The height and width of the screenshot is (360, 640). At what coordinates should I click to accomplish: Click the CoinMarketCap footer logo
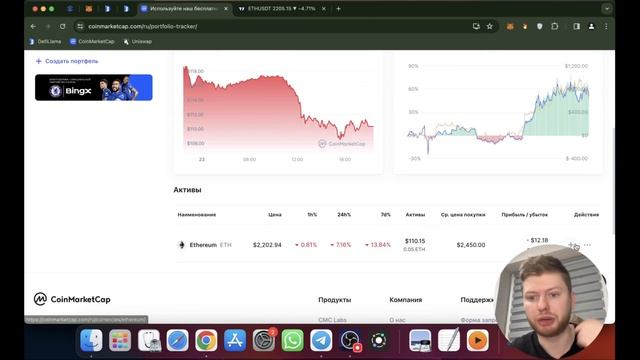point(72,299)
